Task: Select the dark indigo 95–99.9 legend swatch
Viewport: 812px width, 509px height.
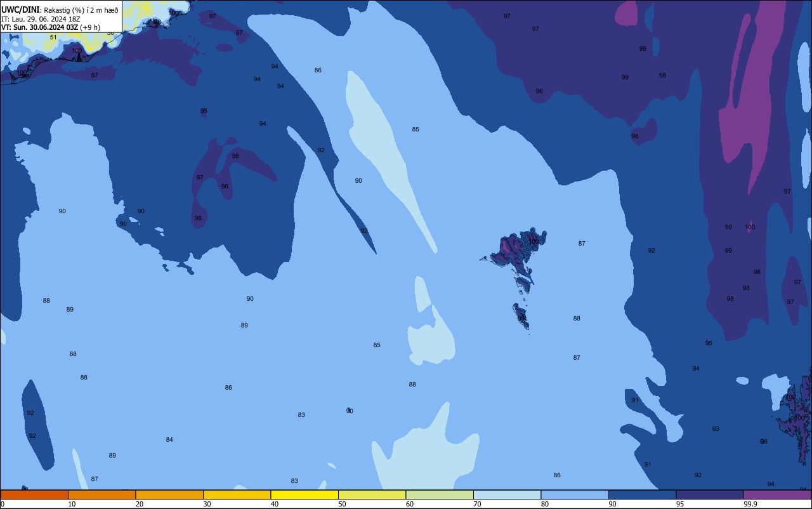Action: click(710, 494)
